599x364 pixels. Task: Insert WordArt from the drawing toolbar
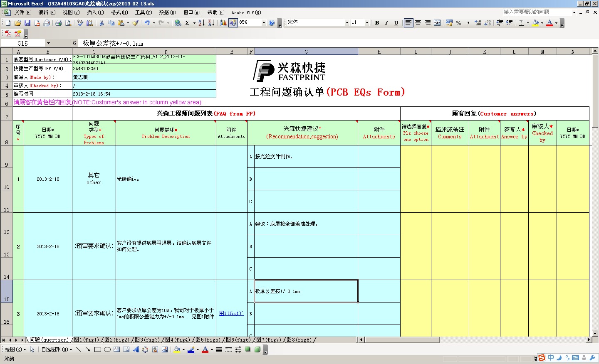[x=136, y=349]
